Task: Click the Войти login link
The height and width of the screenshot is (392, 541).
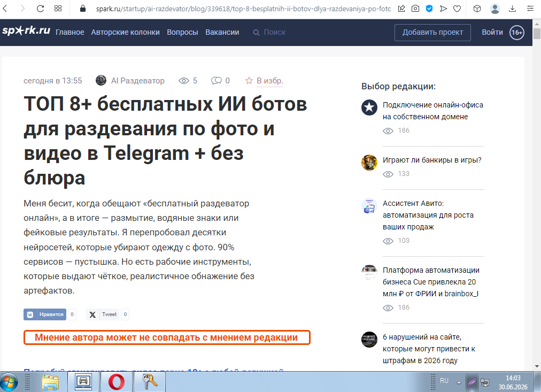Action: pyautogui.click(x=492, y=32)
